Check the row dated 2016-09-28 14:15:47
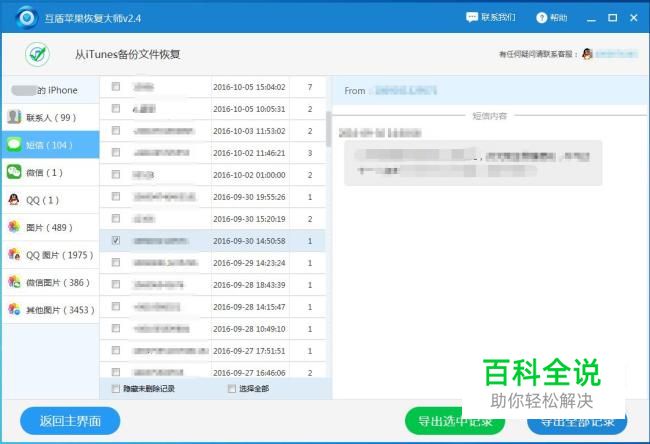Viewport: 650px width, 444px height. coord(116,306)
